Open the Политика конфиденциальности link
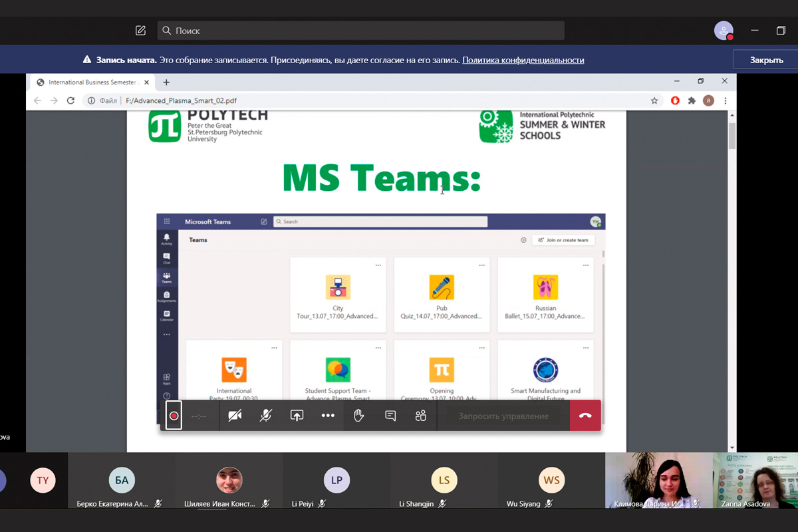 point(523,60)
